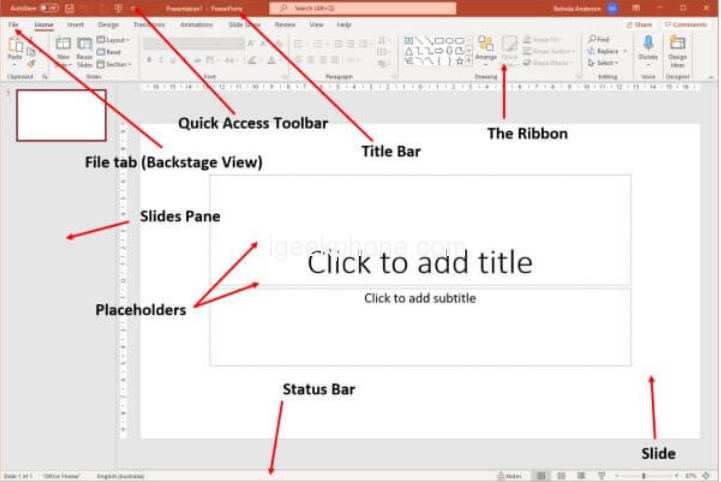
Task: Switch to the Design tab
Action: pos(108,23)
